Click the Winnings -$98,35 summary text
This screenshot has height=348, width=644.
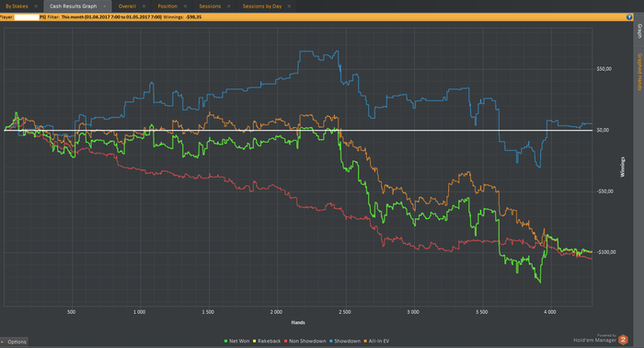coord(182,17)
